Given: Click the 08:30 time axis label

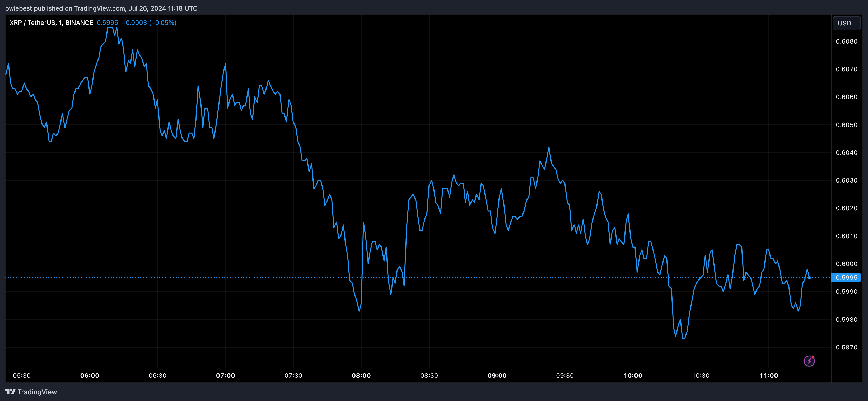Looking at the screenshot, I should (x=429, y=375).
